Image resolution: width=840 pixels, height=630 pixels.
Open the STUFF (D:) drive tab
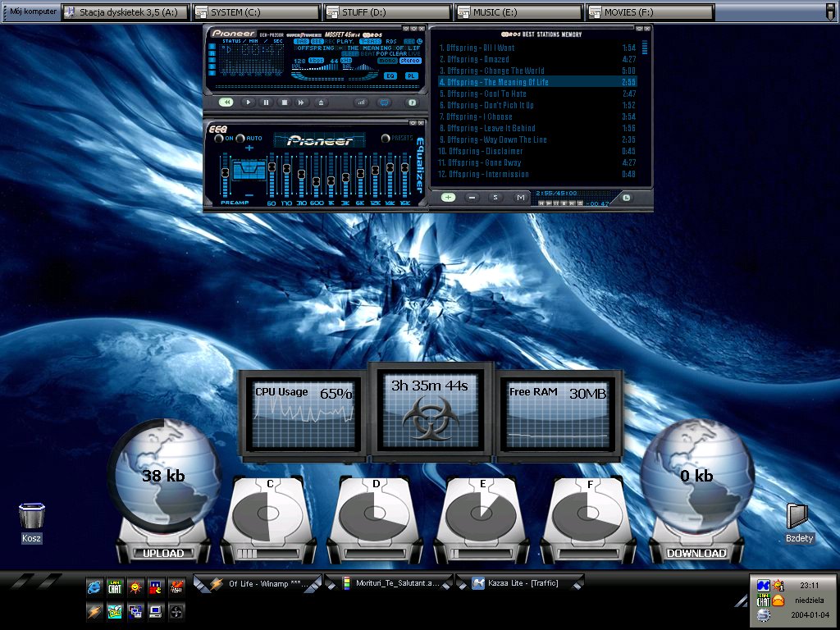click(x=388, y=11)
